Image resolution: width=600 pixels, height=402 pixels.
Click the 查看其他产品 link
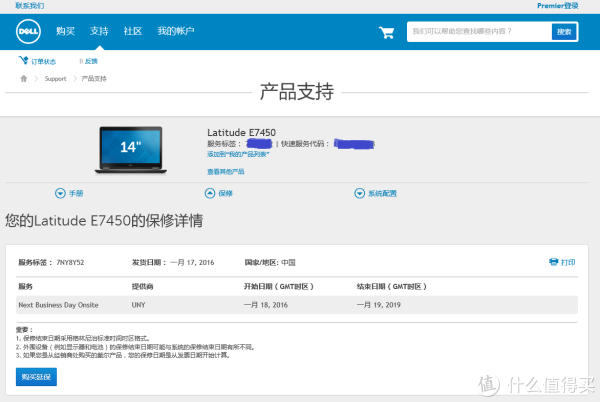click(225, 172)
